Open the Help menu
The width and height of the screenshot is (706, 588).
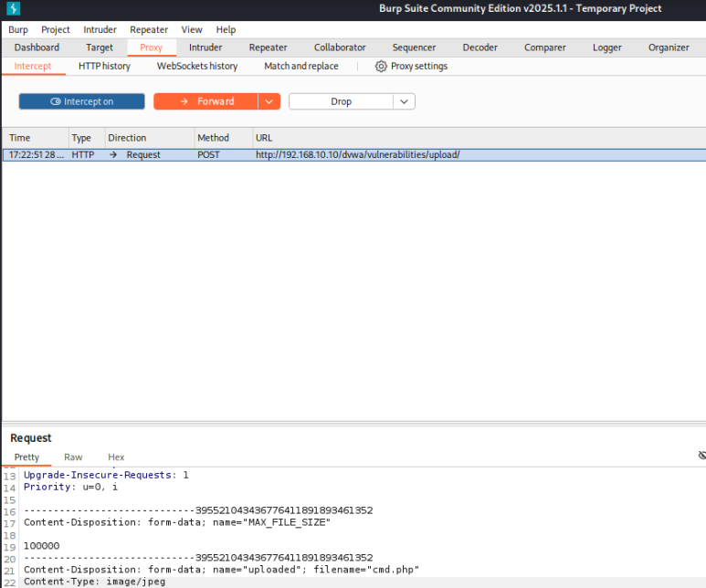[226, 30]
